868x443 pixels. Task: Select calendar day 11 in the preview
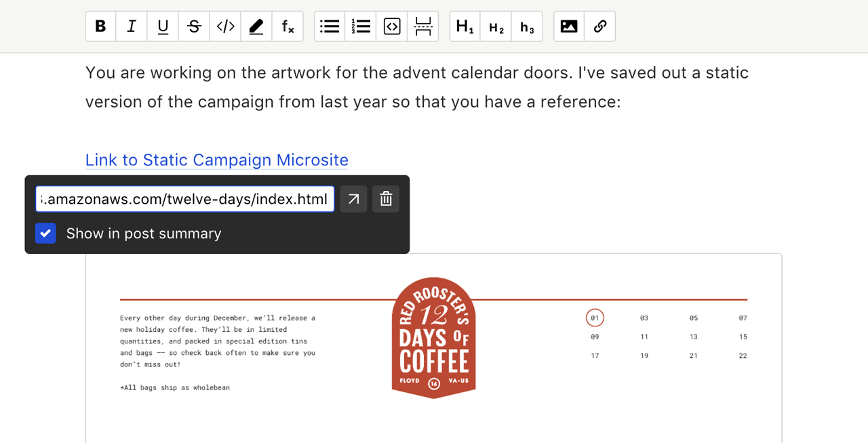[644, 337]
